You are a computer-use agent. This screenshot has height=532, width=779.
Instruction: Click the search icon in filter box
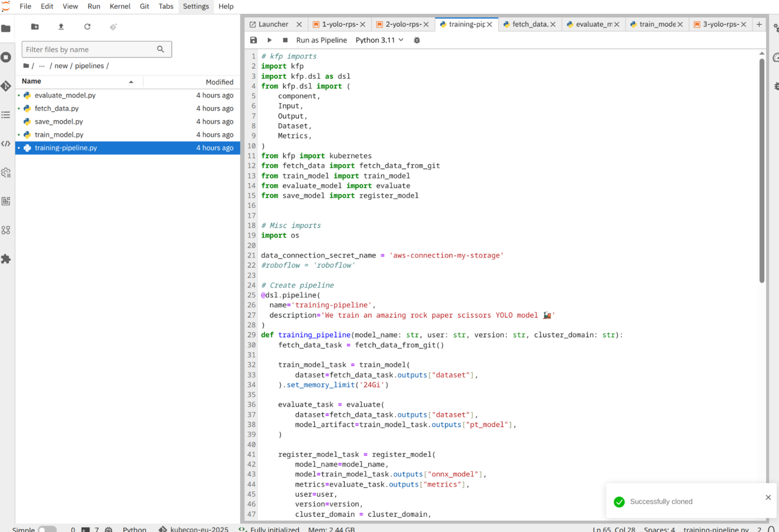point(161,49)
